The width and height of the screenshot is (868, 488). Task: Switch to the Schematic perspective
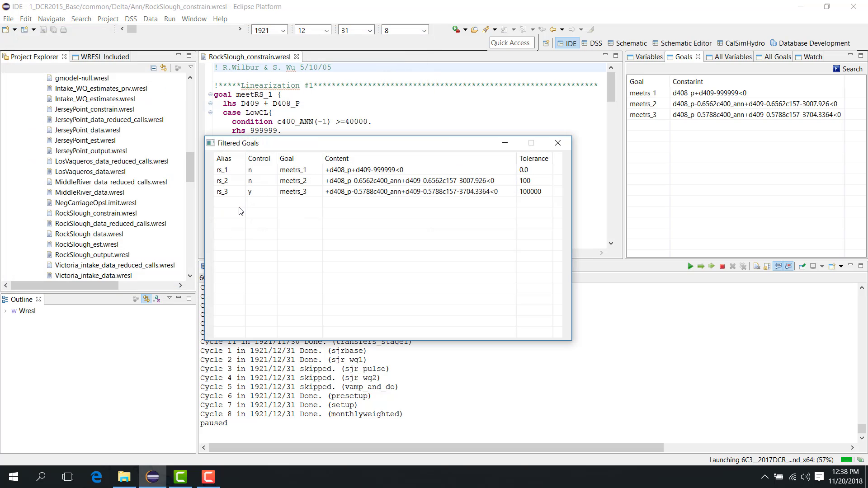tap(627, 43)
